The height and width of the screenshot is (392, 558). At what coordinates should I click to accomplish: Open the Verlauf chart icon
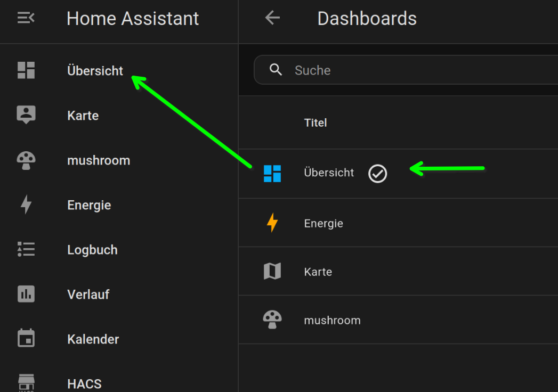point(26,294)
